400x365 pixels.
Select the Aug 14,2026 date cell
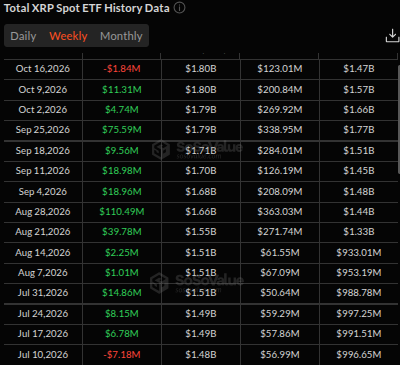tap(43, 253)
